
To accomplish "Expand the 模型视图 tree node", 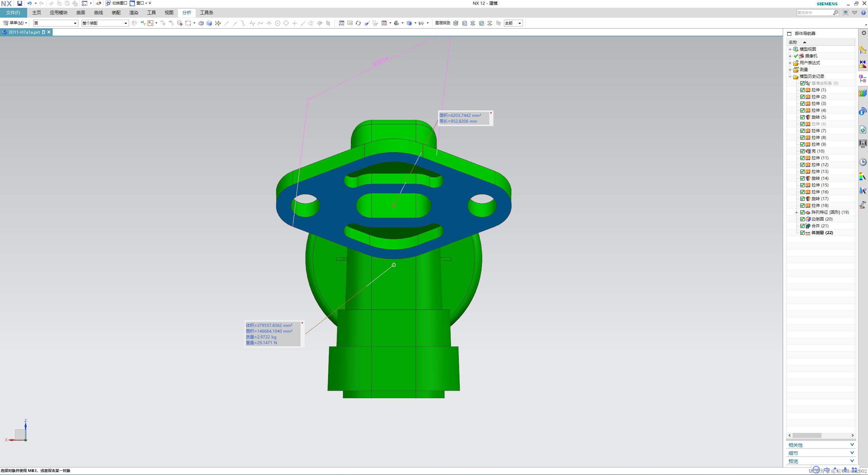I will 790,49.
